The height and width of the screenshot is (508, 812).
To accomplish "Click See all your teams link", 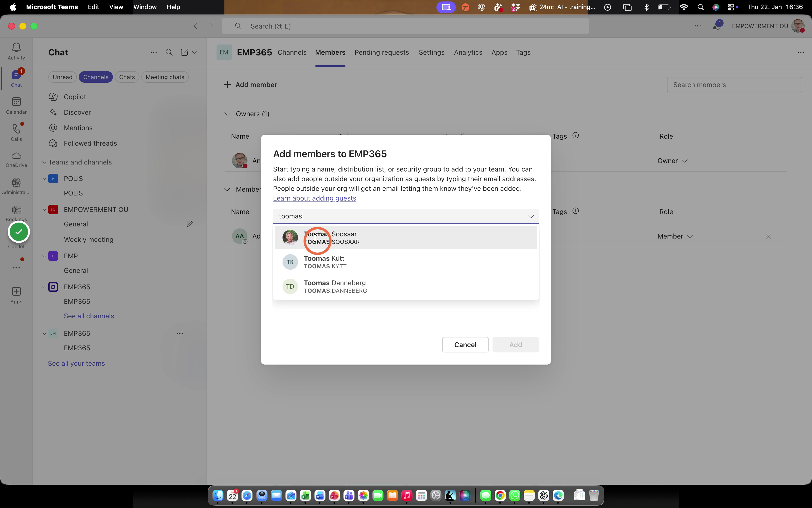I will point(76,364).
